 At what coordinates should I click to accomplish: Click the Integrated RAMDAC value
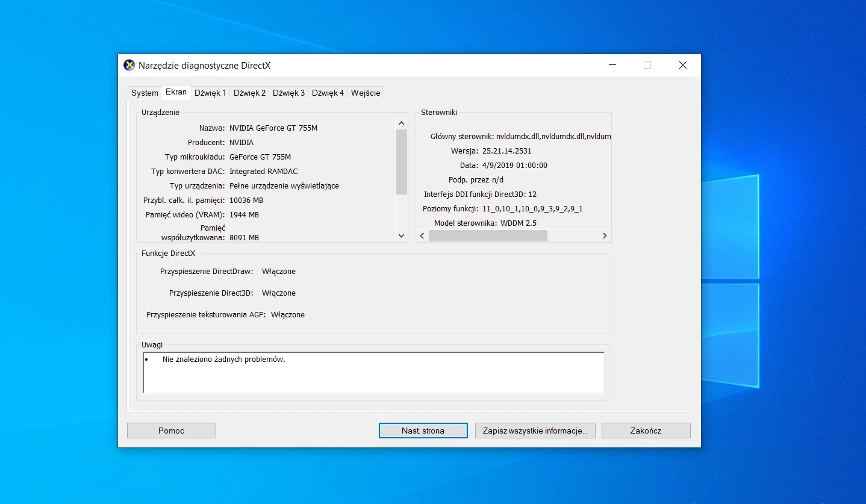(264, 172)
